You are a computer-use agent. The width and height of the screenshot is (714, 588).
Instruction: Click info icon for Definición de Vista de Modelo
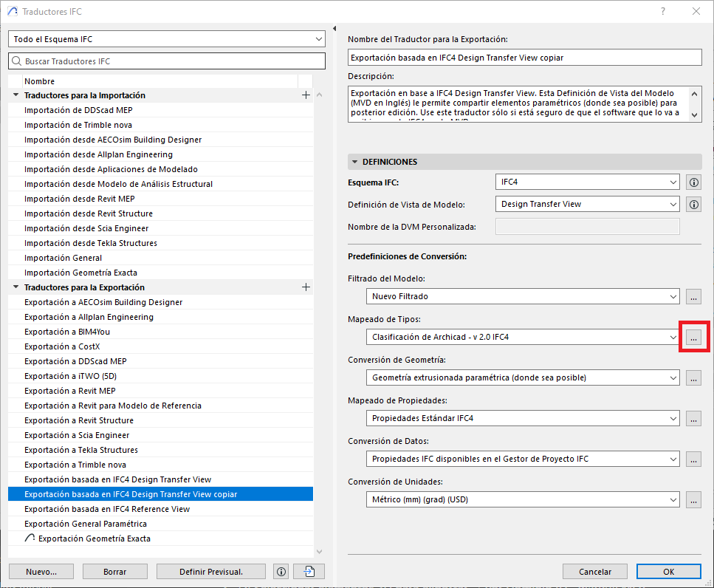coord(693,204)
